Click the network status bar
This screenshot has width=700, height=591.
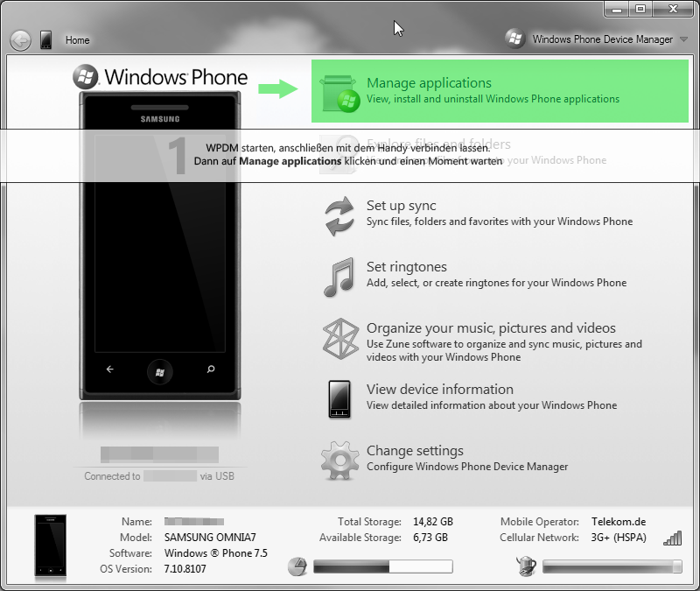pyautogui.click(x=612, y=566)
